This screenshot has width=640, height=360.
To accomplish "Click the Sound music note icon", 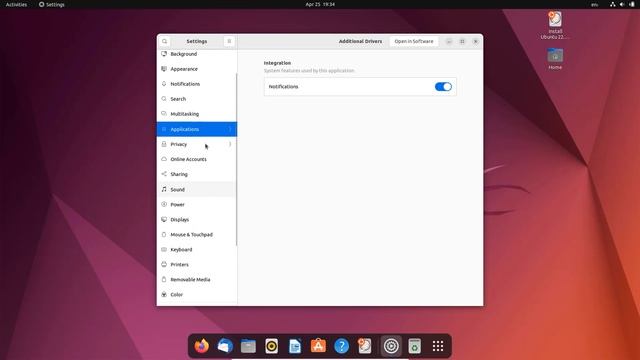I will point(164,189).
